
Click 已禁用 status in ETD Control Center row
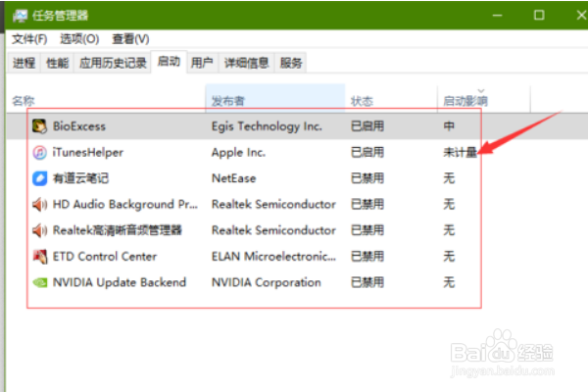click(x=367, y=257)
